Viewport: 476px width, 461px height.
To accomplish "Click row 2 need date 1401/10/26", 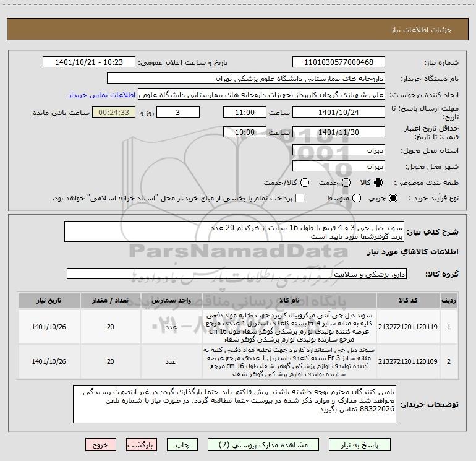I will [49, 361].
